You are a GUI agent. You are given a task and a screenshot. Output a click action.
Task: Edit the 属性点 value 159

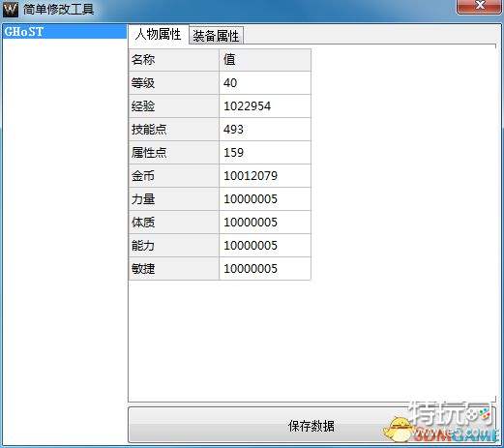265,153
